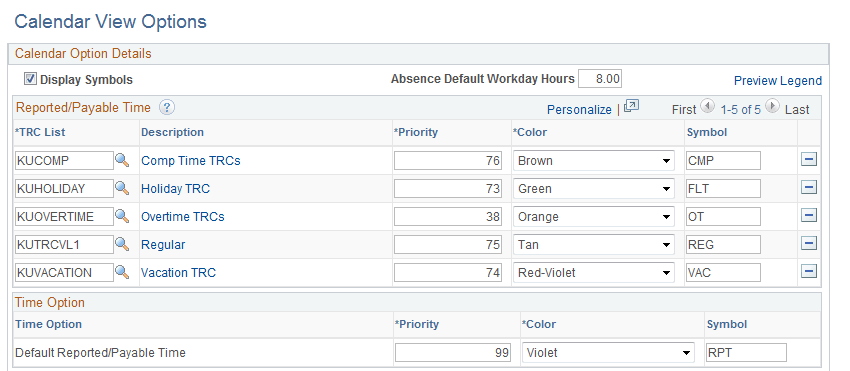Edit priority 76 field
The height and width of the screenshot is (371, 850).
pos(448,161)
